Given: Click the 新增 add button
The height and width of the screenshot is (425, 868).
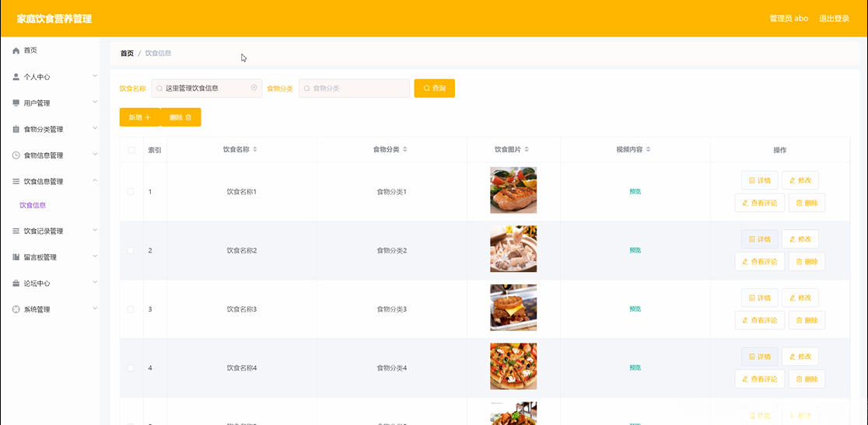Looking at the screenshot, I should (139, 117).
